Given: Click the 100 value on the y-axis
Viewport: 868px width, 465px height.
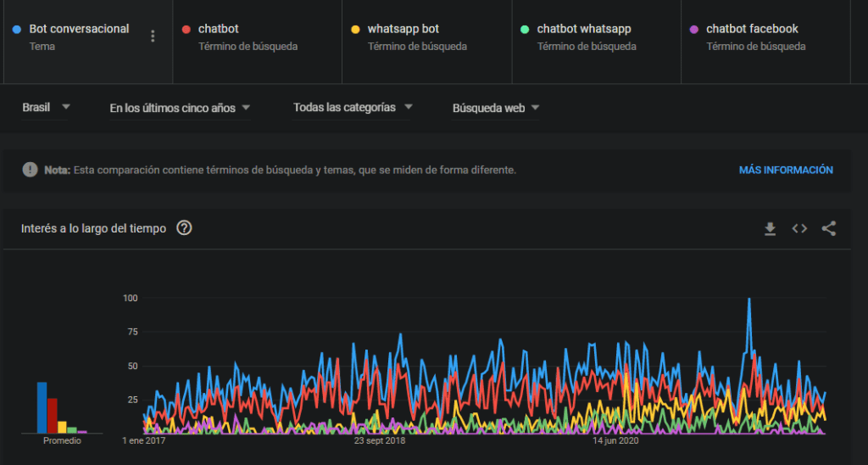Looking at the screenshot, I should [x=130, y=298].
